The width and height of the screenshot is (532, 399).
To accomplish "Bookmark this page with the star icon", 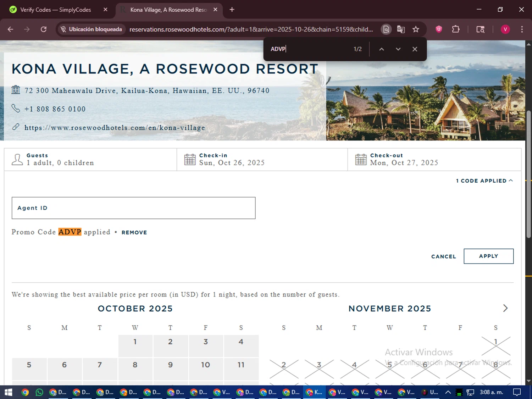I will 416,29.
